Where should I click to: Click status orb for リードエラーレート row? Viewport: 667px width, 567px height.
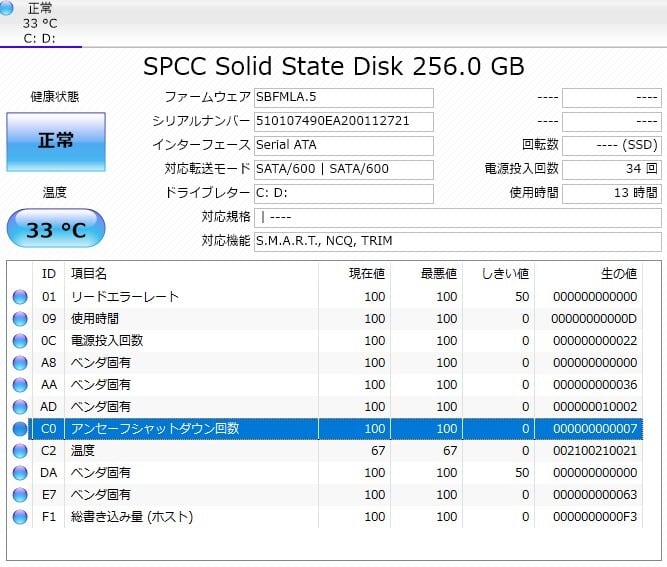pos(20,297)
